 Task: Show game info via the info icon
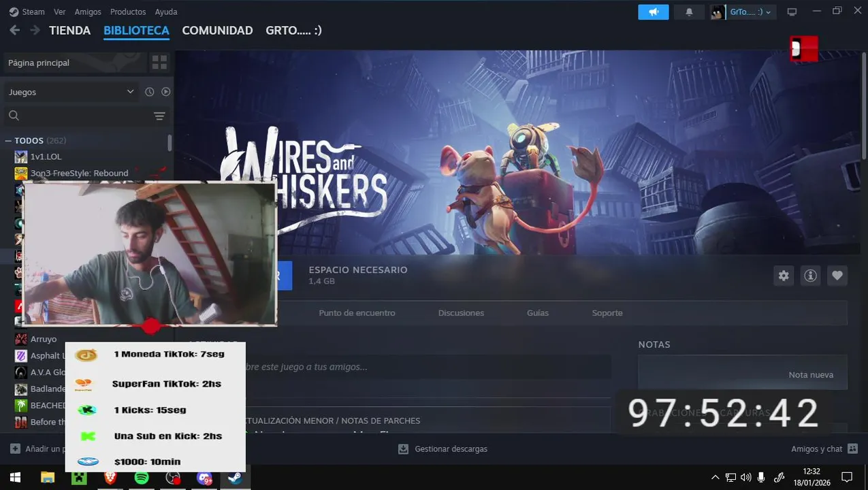[x=810, y=276]
